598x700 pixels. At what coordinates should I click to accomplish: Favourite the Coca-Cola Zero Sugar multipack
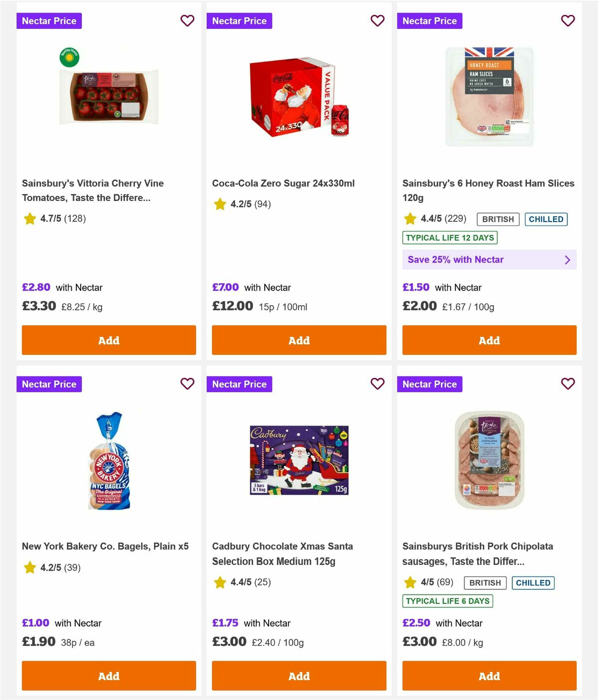point(377,21)
